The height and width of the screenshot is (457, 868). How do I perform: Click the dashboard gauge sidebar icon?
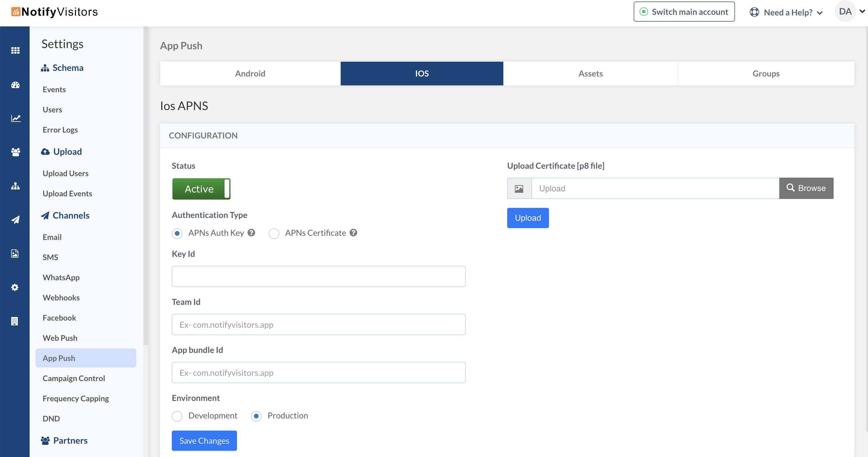(x=15, y=85)
